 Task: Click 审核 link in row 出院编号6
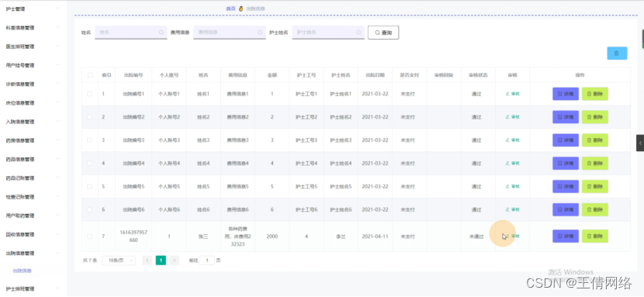[x=513, y=209]
